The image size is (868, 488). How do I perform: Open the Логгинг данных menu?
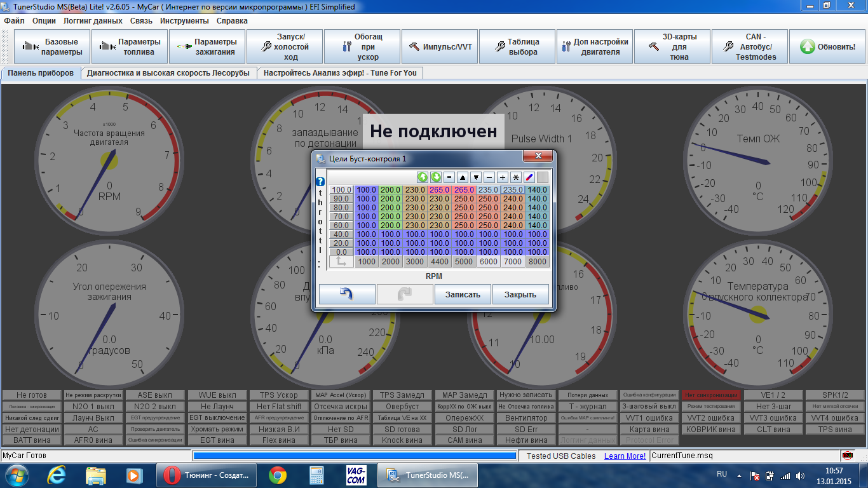coord(93,20)
